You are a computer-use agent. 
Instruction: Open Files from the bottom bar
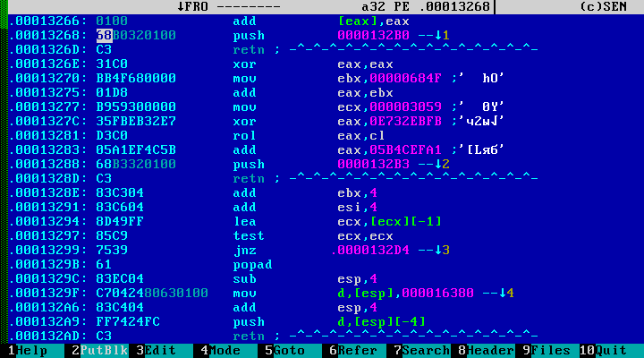tap(549, 351)
